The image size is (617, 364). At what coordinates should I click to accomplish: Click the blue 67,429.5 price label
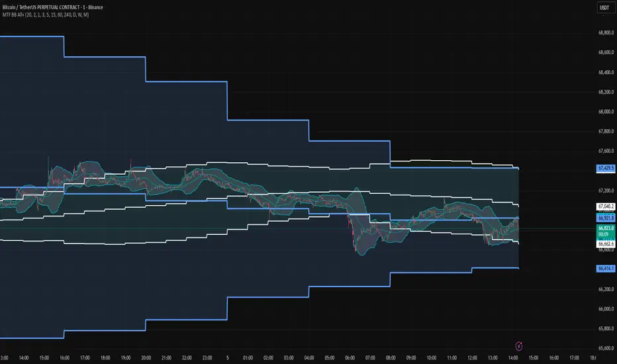click(x=606, y=168)
